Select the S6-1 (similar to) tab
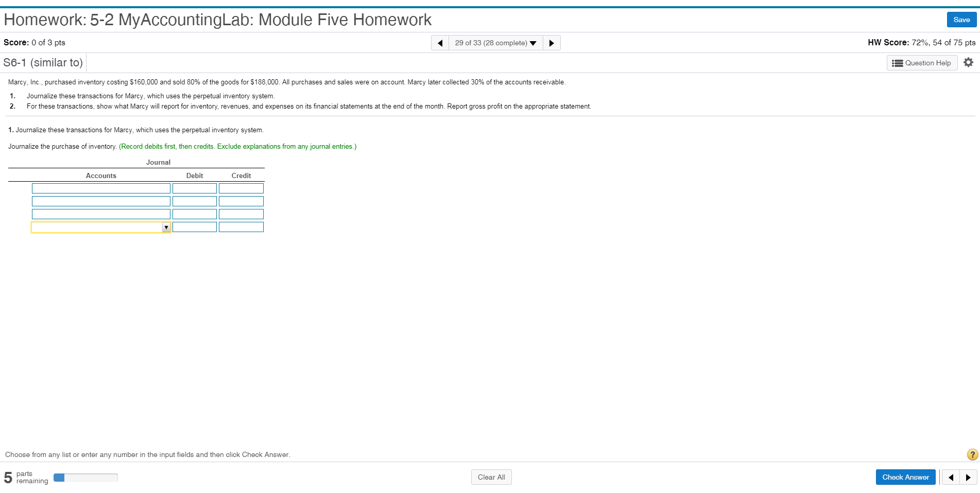The width and height of the screenshot is (980, 493). [43, 62]
